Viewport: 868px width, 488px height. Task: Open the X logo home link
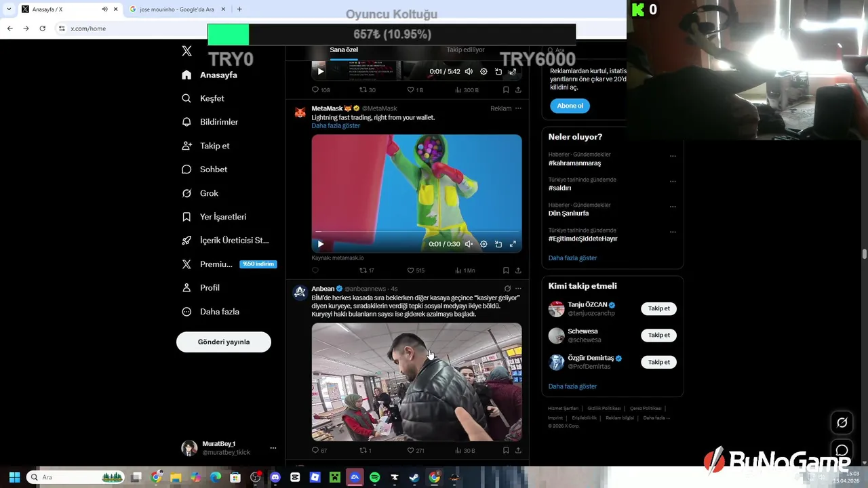tap(186, 51)
